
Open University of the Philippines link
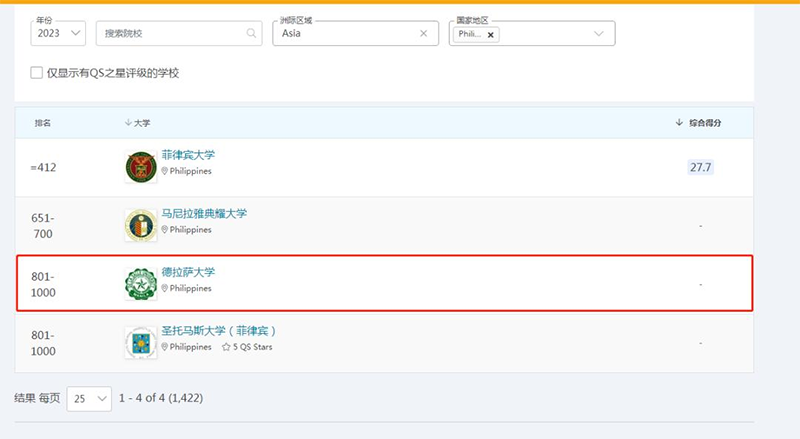pyautogui.click(x=188, y=155)
